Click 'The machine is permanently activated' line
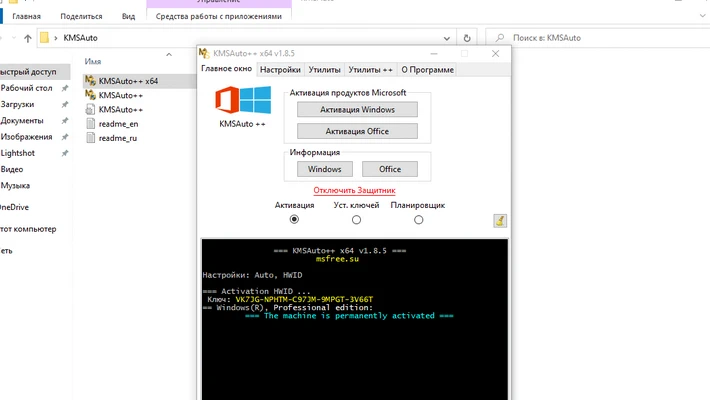The image size is (710, 400). click(x=349, y=316)
